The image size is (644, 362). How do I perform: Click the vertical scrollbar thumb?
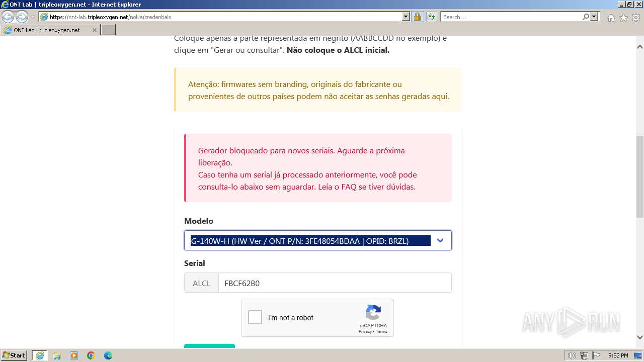click(x=639, y=176)
